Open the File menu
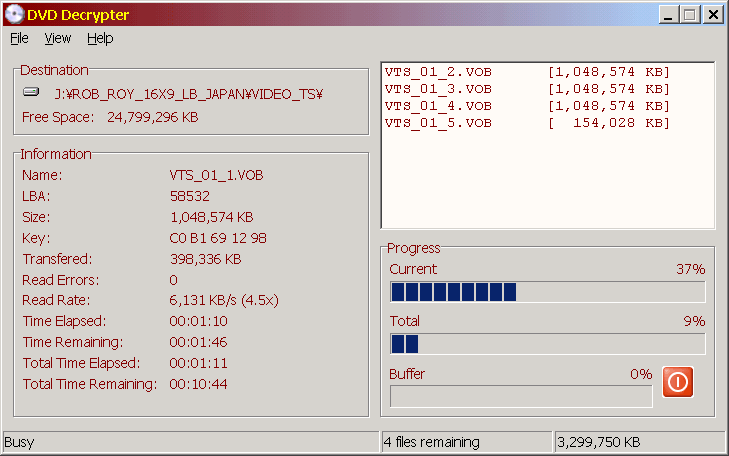This screenshot has width=729, height=456. [x=19, y=38]
